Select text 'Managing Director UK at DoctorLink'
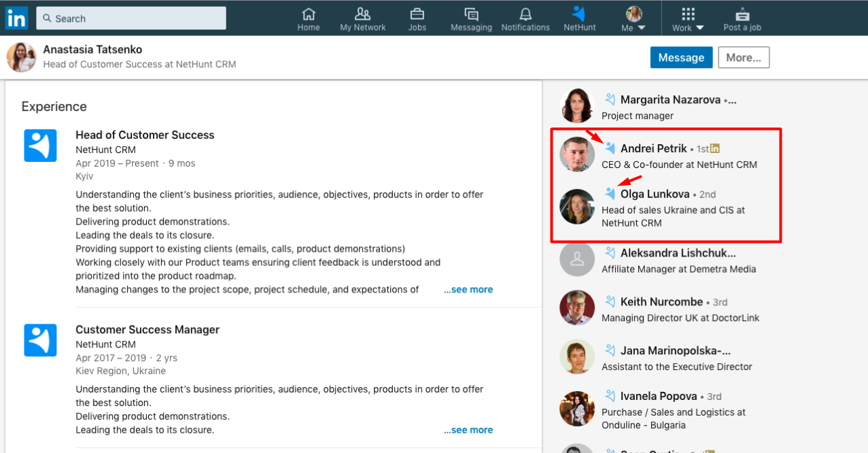The image size is (868, 453). (x=680, y=318)
